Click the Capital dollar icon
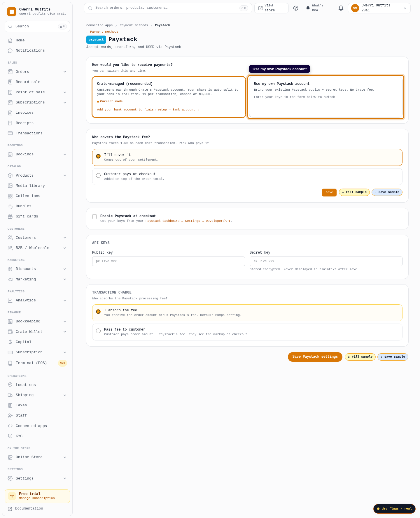 (x=10, y=342)
